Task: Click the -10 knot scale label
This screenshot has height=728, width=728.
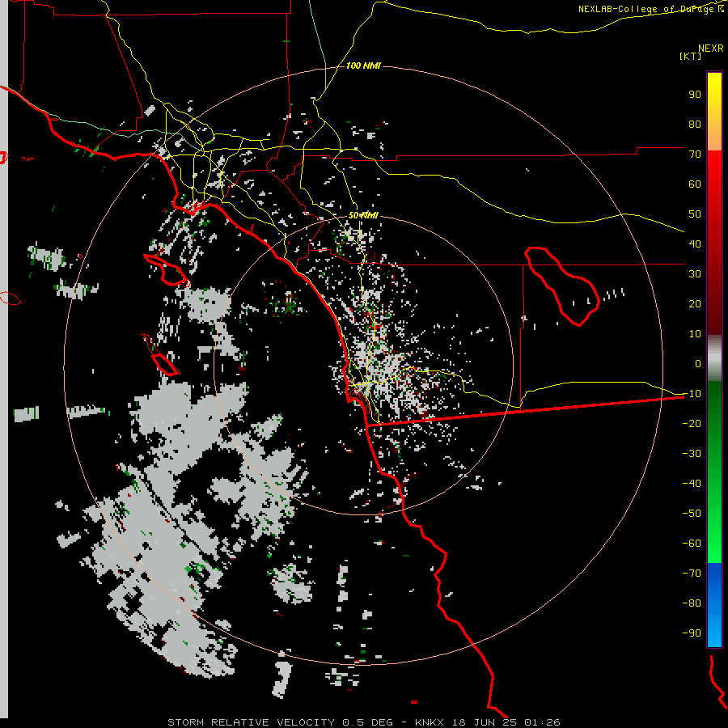Action: (x=692, y=394)
